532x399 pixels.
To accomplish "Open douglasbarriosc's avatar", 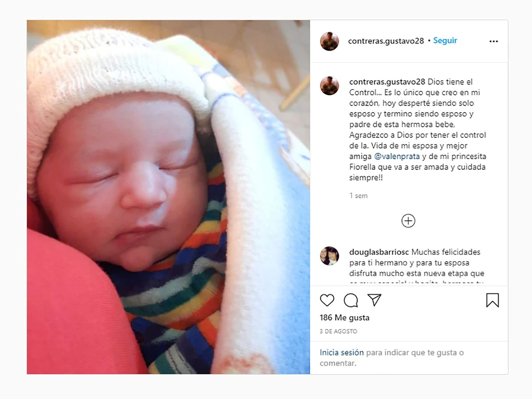I will pyautogui.click(x=329, y=256).
